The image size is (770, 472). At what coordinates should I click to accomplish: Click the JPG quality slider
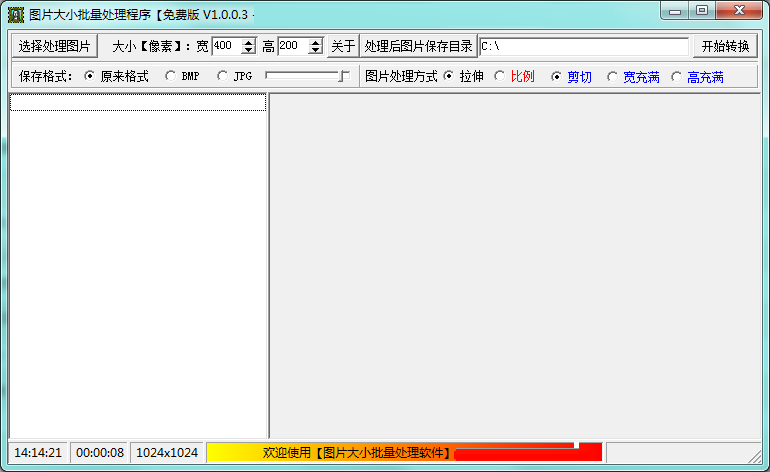306,76
